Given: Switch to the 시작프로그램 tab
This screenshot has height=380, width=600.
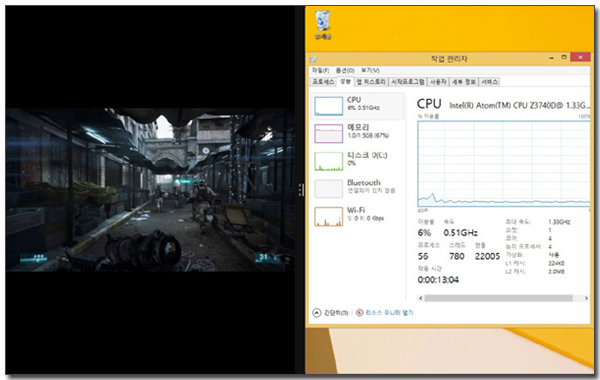Looking at the screenshot, I should [408, 82].
